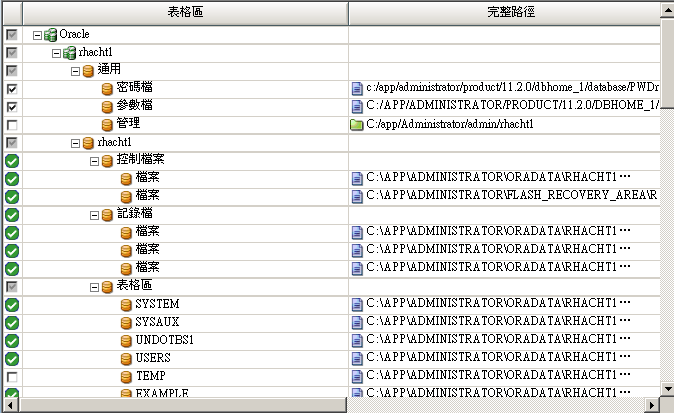Click the file icon in 密碼檔 path
Viewport: 674px width, 413px height.
point(357,89)
